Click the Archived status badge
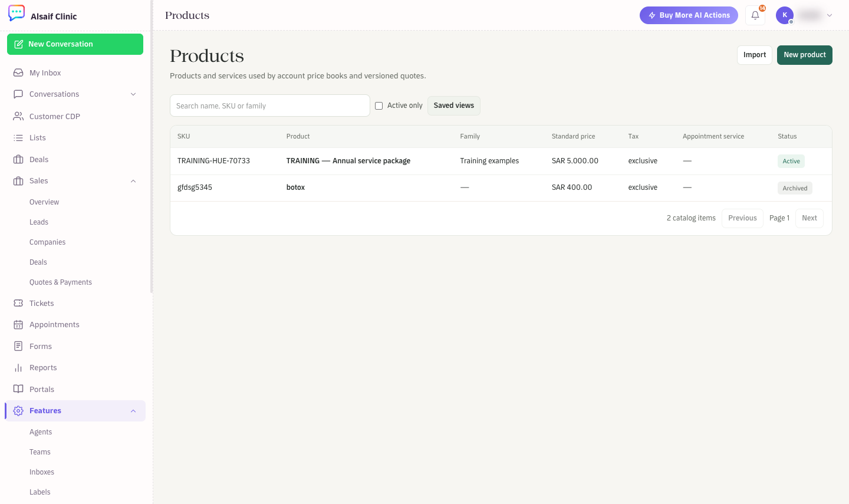The height and width of the screenshot is (504, 849). pyautogui.click(x=795, y=189)
